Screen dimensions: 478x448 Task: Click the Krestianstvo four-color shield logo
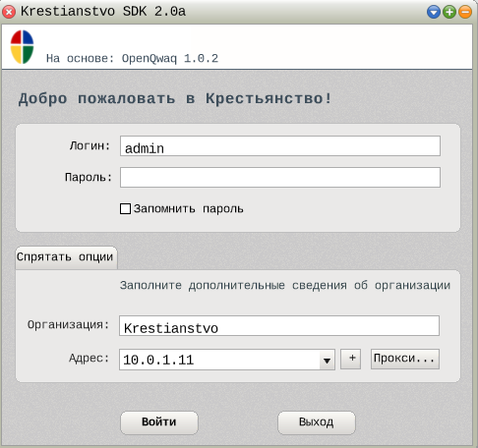22,46
